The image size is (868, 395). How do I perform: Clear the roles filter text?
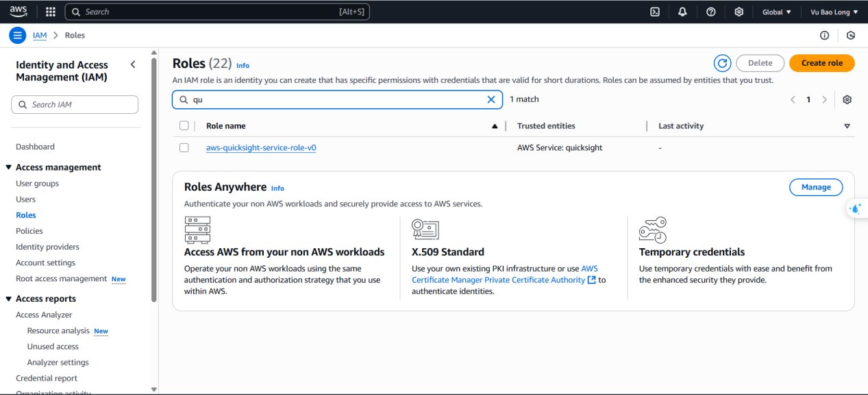[x=491, y=99]
